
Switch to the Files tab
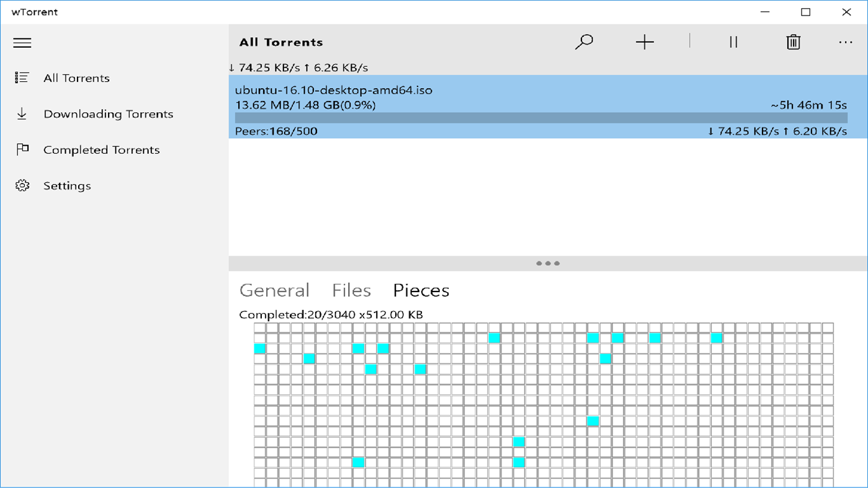tap(351, 290)
